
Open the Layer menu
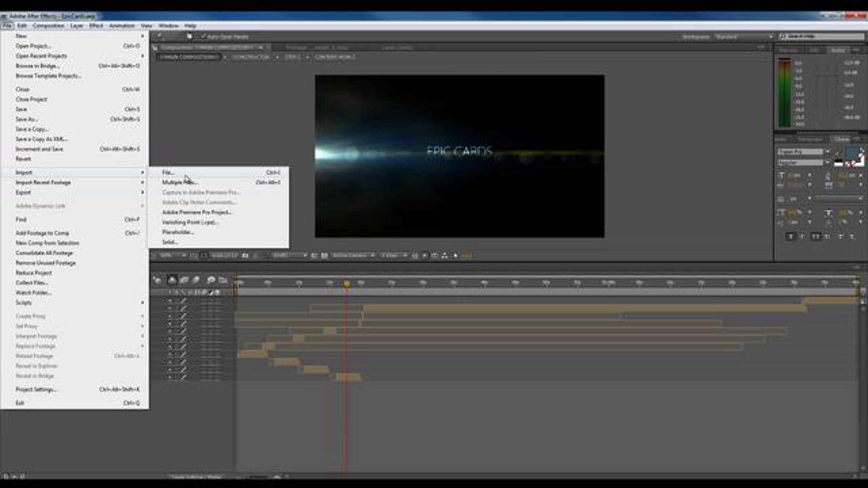[77, 26]
